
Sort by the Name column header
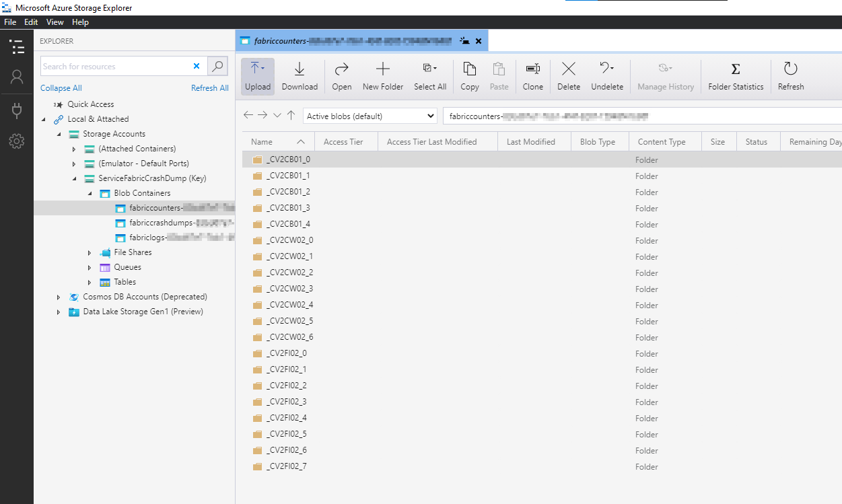278,142
